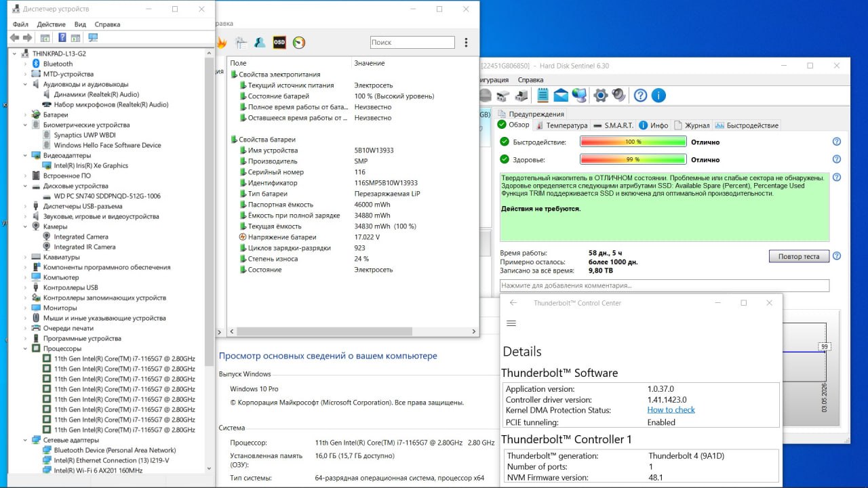Click the globe with monitor icon in Hard Disk Sentinel

[579, 95]
